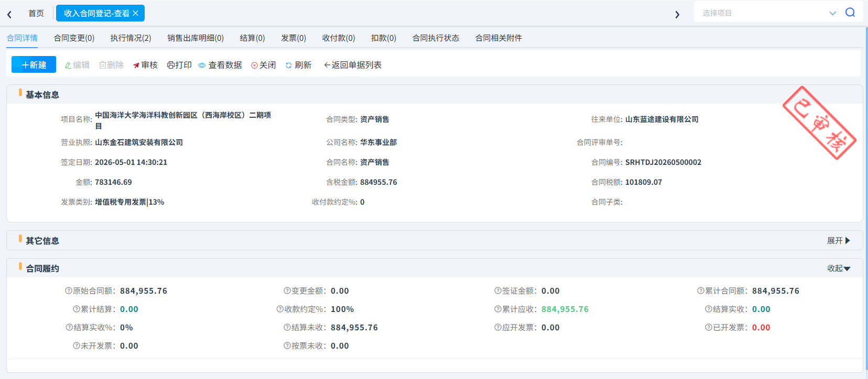Click the 打印 print button

point(179,65)
